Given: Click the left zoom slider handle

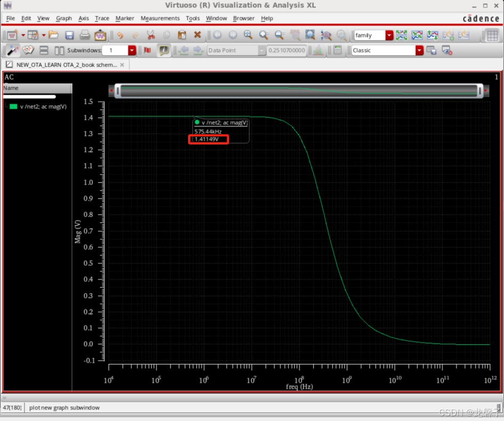Looking at the screenshot, I should tap(118, 91).
